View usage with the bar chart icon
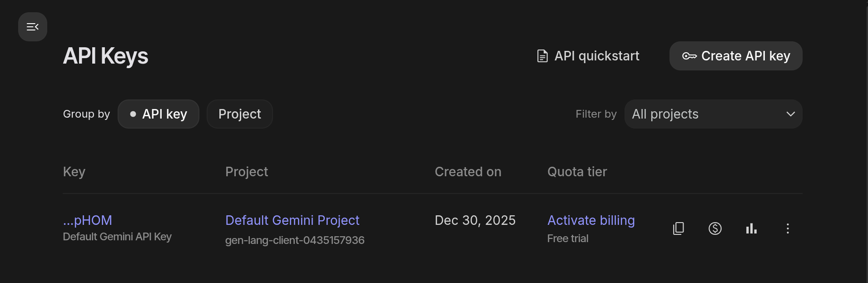Viewport: 868px width, 283px height. 751,228
